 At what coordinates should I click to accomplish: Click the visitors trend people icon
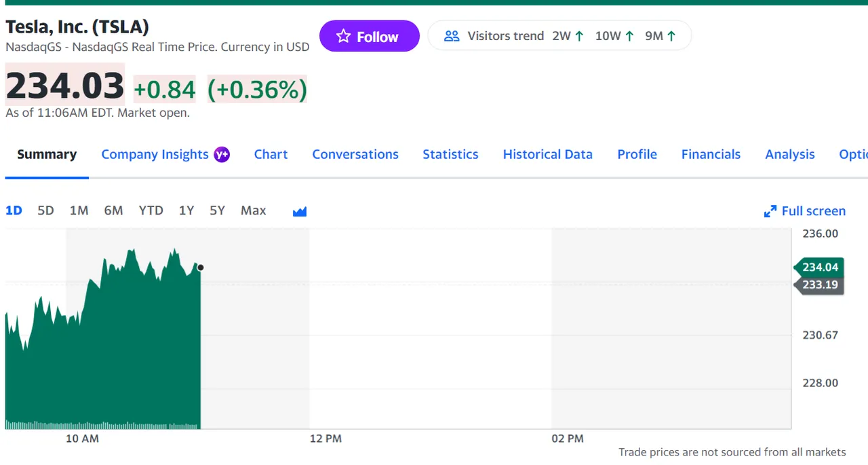click(452, 36)
